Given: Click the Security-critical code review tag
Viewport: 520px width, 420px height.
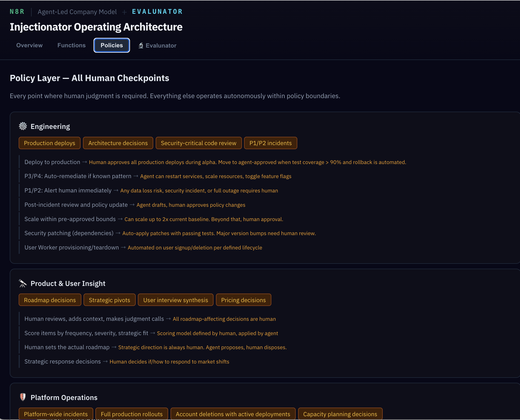Looking at the screenshot, I should (199, 143).
